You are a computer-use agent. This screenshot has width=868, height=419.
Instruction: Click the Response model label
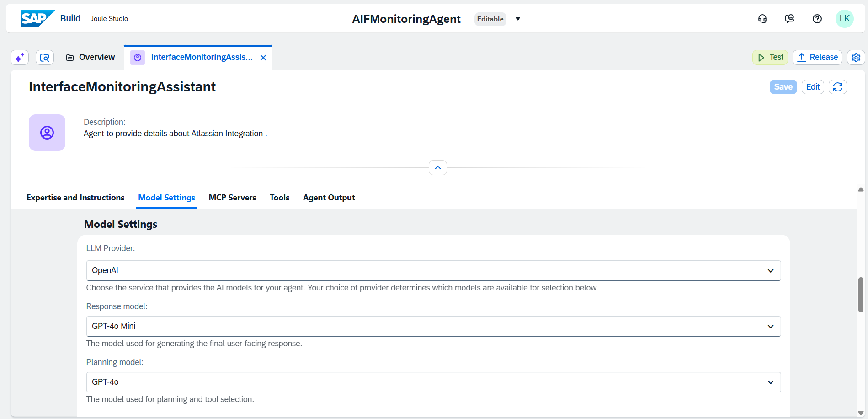point(117,306)
